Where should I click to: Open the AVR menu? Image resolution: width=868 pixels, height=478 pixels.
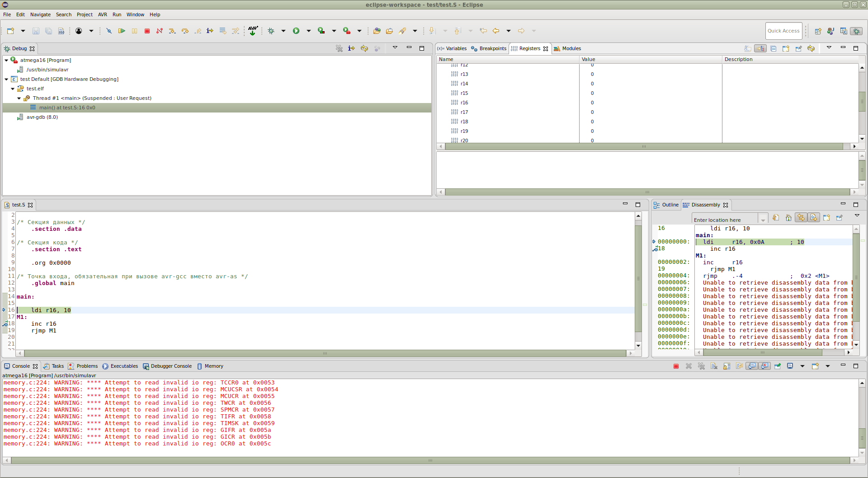[x=103, y=14]
